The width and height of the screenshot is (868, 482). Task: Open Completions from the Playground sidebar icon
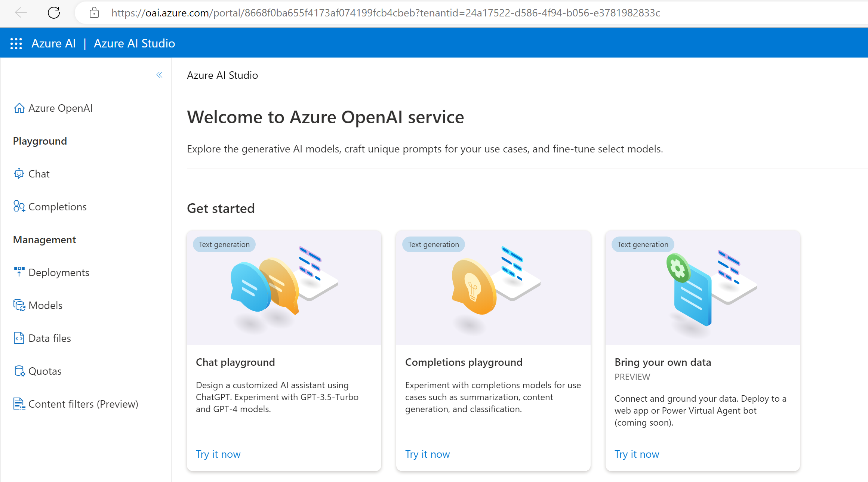coord(19,206)
